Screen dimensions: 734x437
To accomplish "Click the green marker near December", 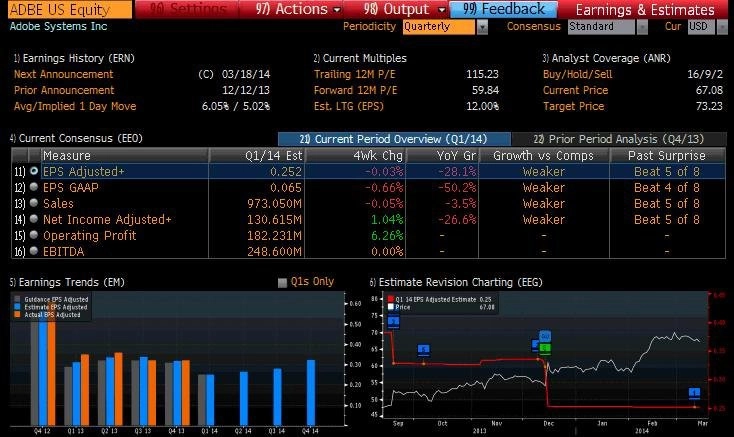I will point(545,349).
